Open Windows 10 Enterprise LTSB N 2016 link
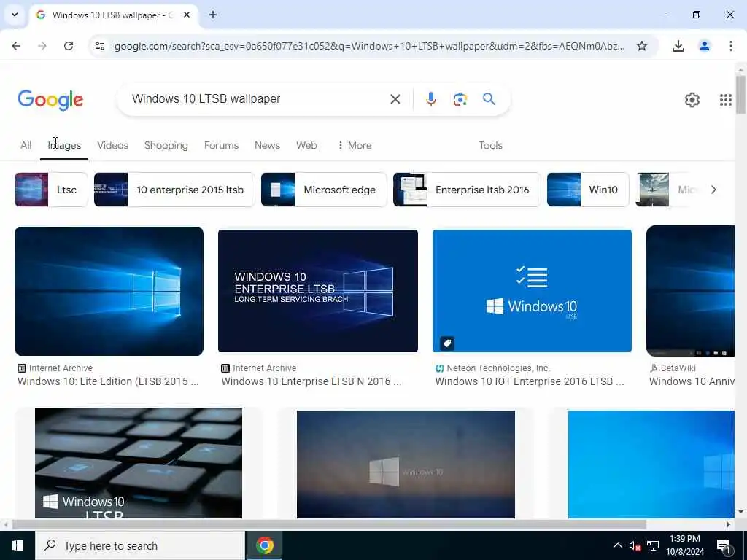747x560 pixels. tap(311, 381)
